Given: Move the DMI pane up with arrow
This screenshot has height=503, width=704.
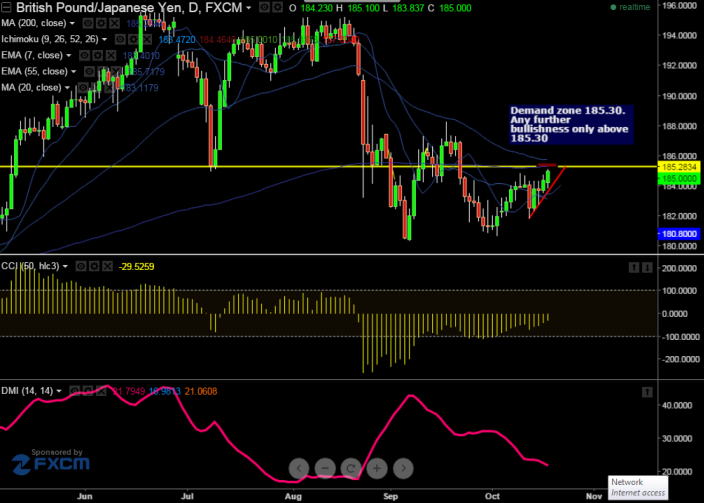Looking at the screenshot, I should 647,392.
